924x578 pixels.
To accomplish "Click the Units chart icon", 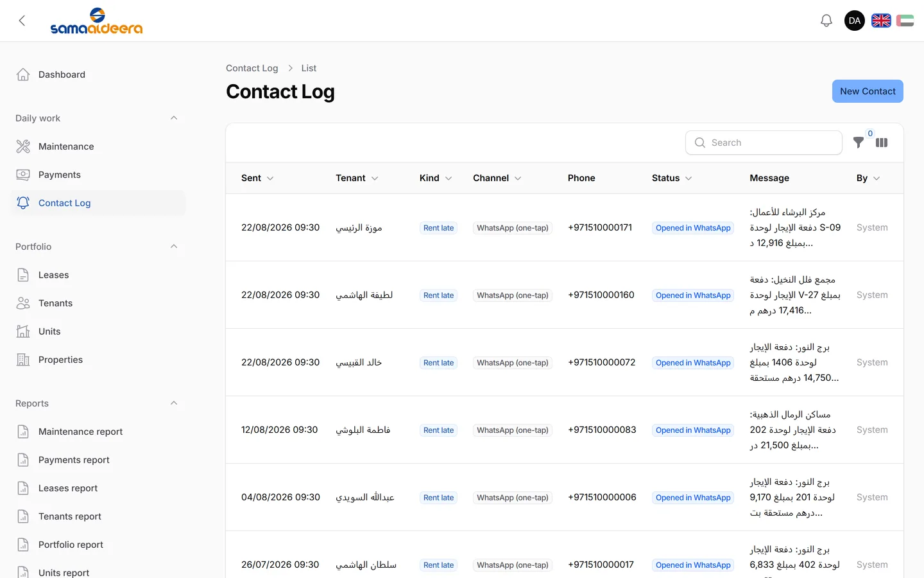I will 23,331.
